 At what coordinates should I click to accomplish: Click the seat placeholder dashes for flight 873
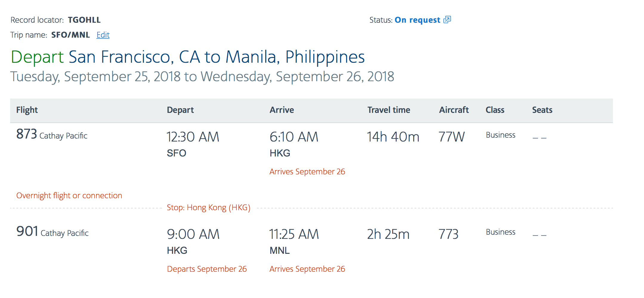pos(539,138)
